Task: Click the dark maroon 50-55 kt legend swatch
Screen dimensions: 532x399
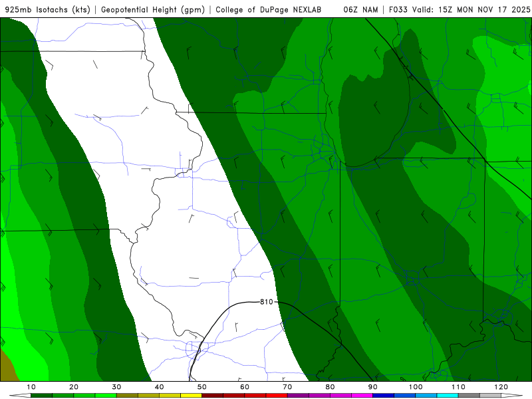Action: coord(212,396)
